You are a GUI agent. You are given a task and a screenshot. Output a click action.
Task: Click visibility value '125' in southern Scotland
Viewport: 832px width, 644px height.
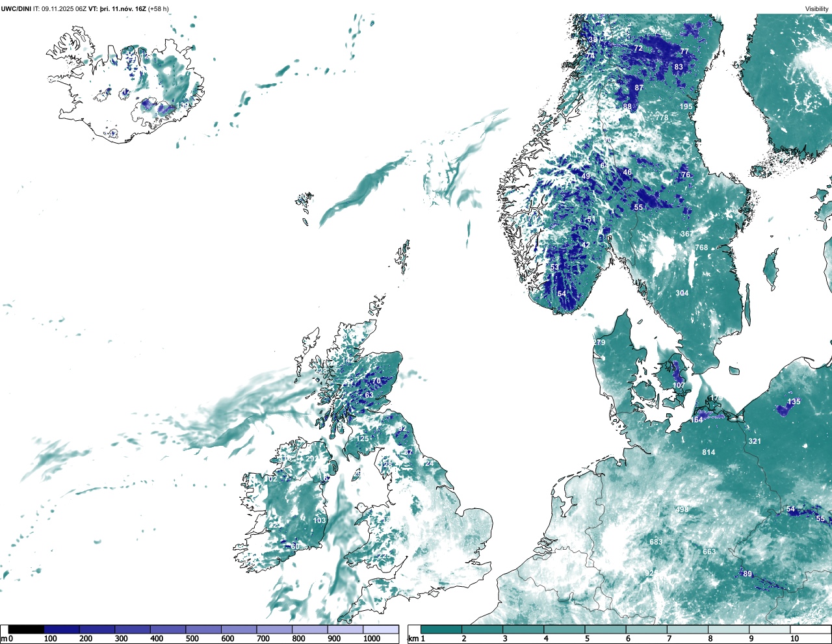(362, 439)
